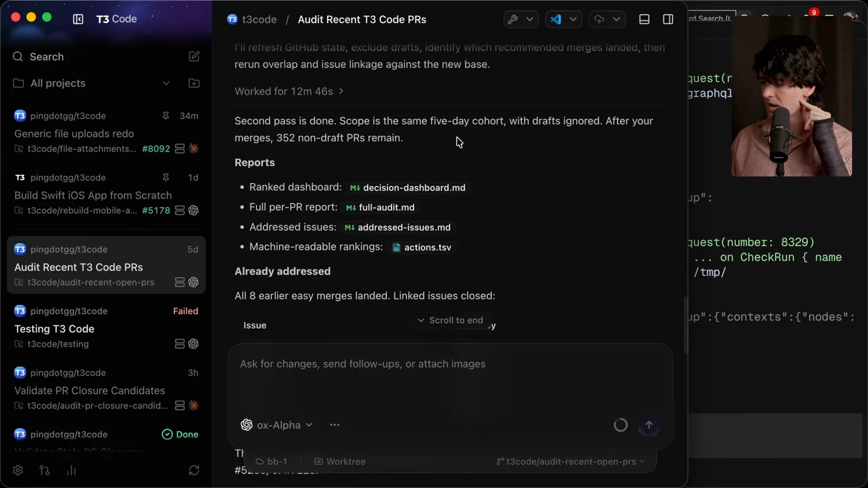
Task: Open the ox-Alpha model selector
Action: point(277,425)
